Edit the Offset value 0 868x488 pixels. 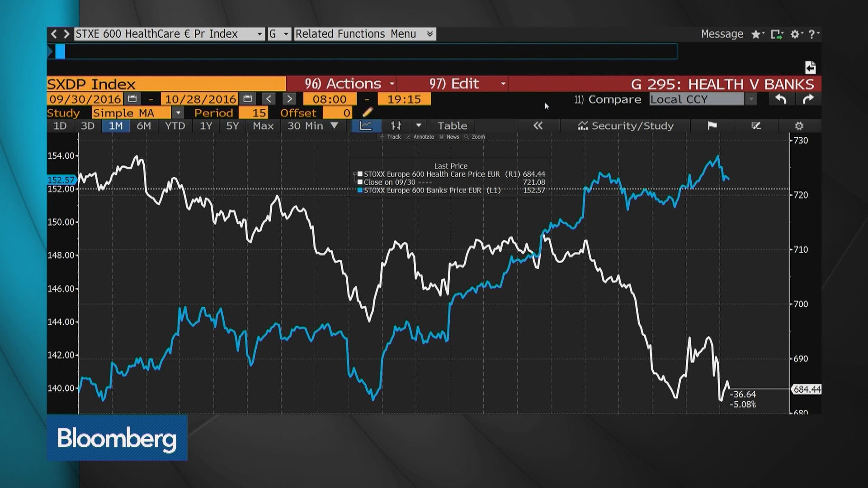coord(338,113)
